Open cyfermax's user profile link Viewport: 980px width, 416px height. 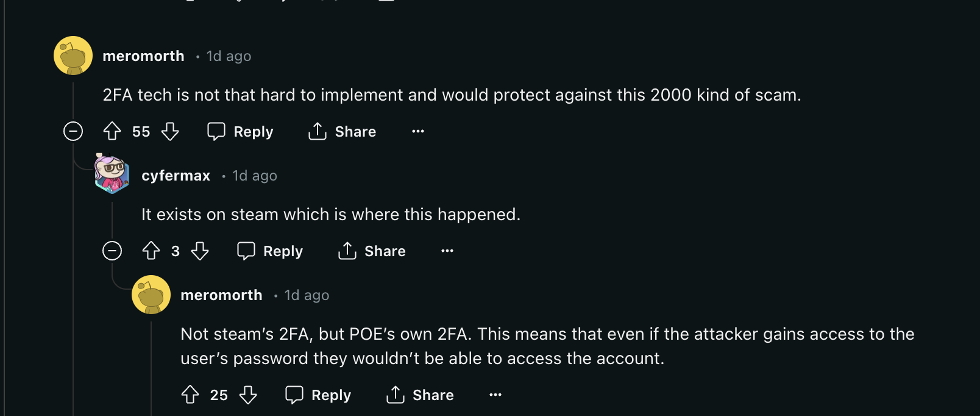pos(176,176)
